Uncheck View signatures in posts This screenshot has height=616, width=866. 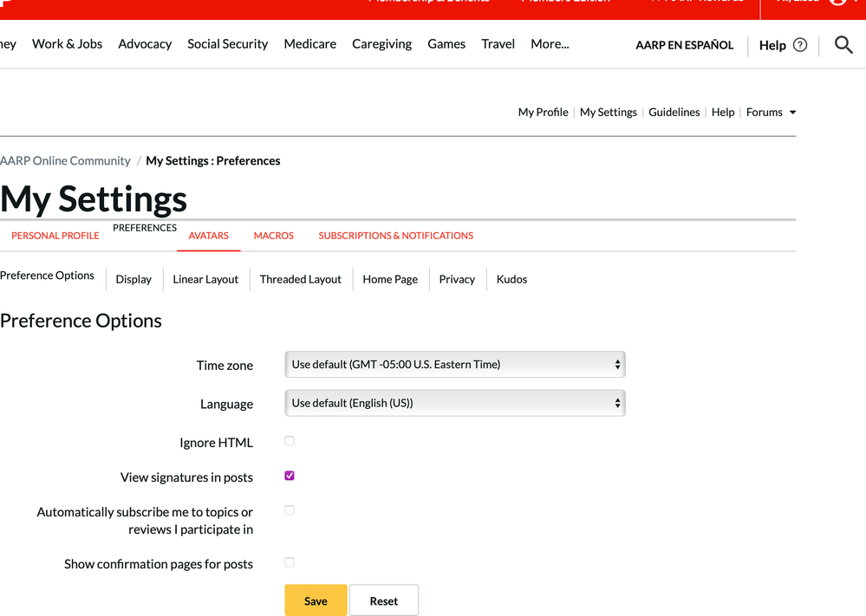pyautogui.click(x=290, y=476)
